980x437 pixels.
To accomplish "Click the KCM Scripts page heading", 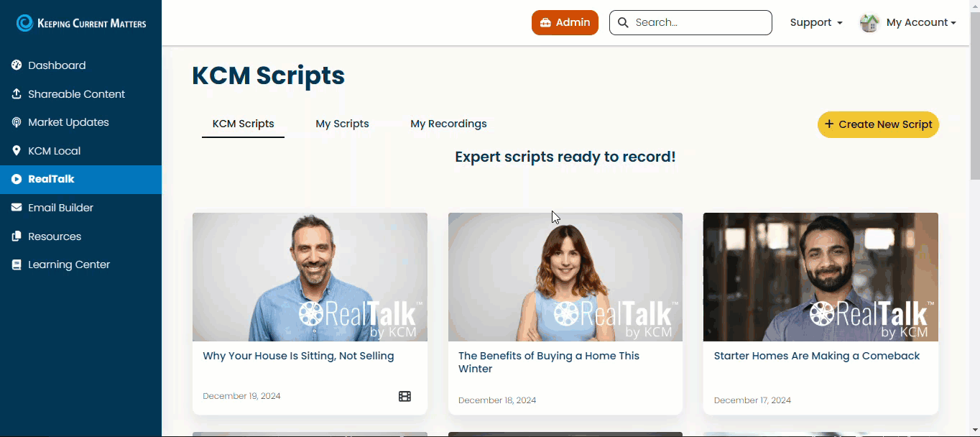I will 268,75.
